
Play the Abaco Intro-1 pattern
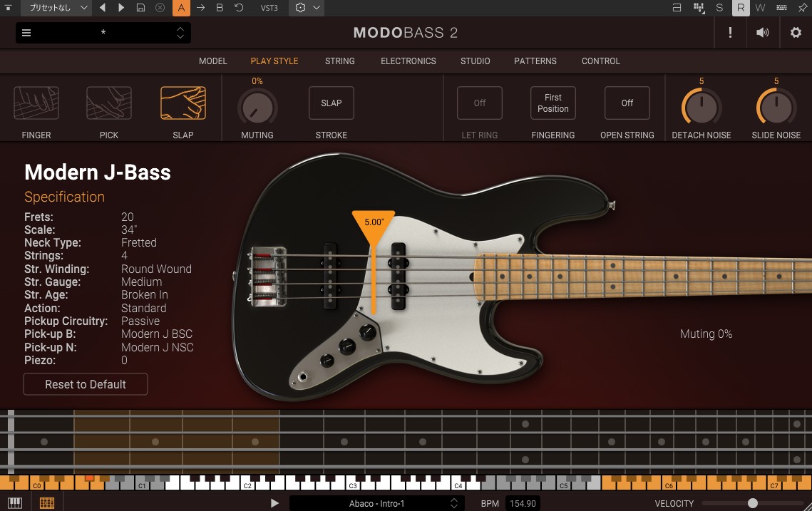(x=275, y=503)
